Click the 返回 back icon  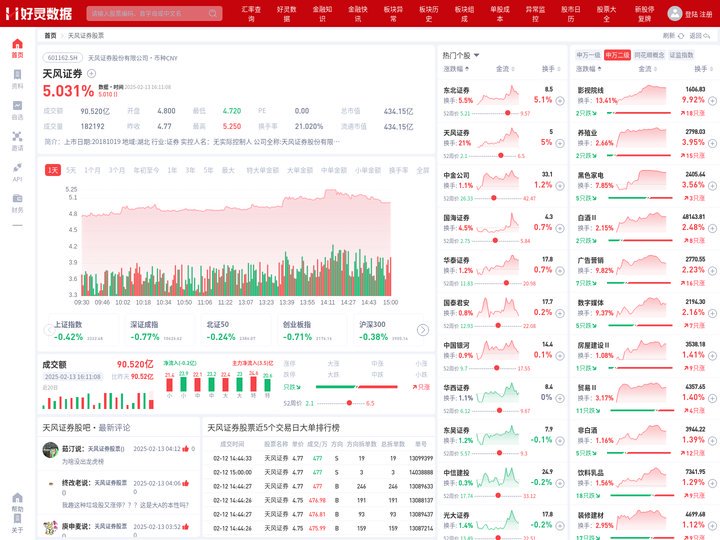pyautogui.click(x=706, y=35)
